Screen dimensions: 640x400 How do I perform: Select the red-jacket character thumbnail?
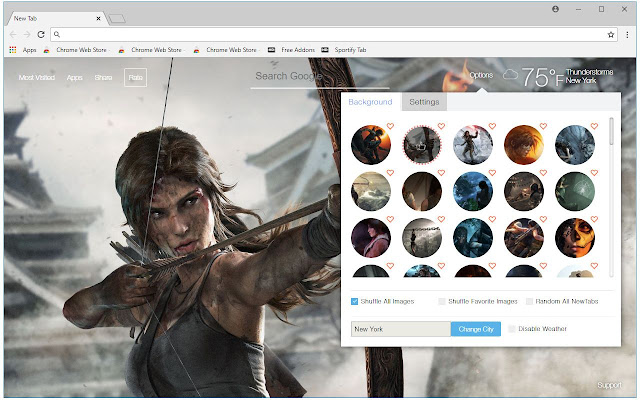[371, 238]
